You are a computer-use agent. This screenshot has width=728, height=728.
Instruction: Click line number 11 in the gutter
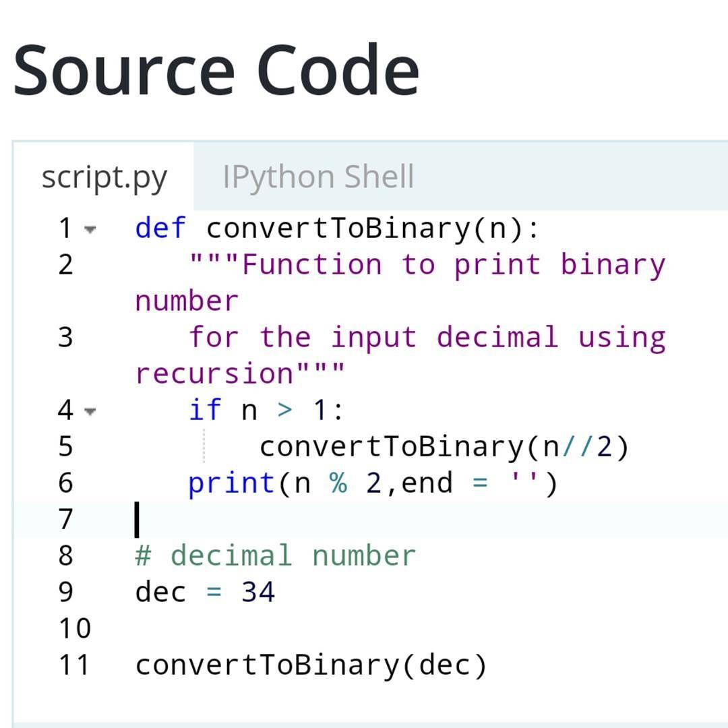click(74, 665)
